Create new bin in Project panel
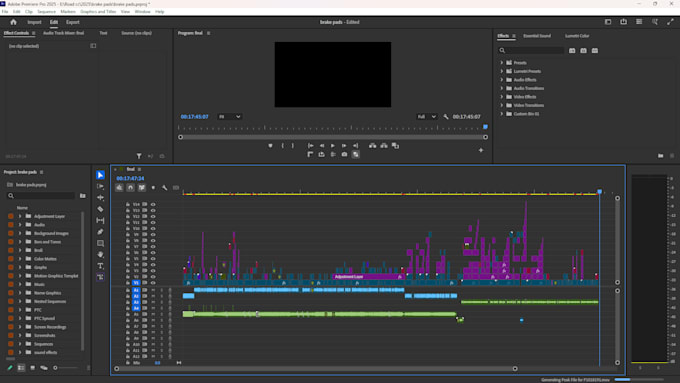The width and height of the screenshot is (680, 383). point(82,196)
